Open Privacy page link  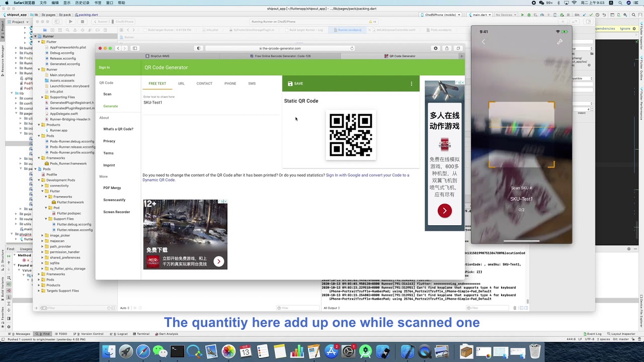point(109,141)
